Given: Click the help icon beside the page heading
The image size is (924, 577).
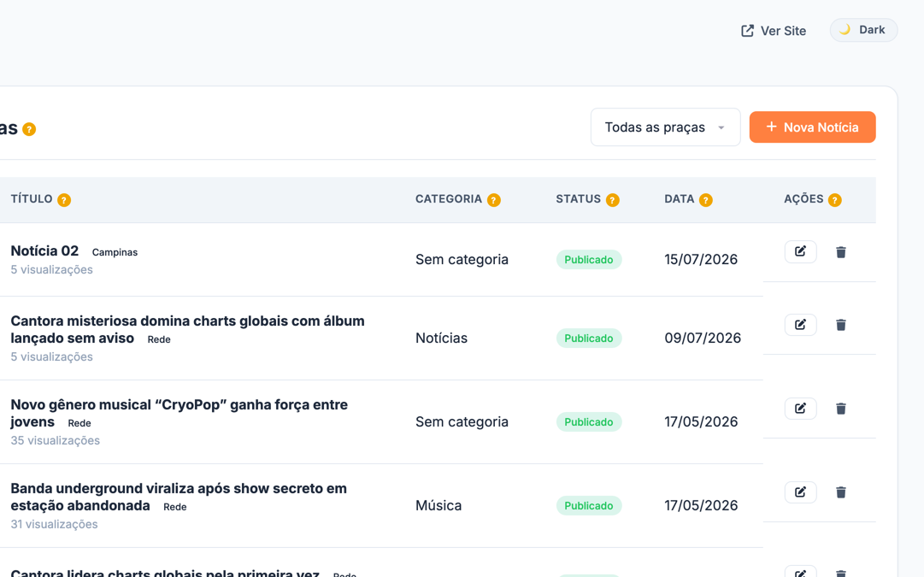Looking at the screenshot, I should click(29, 129).
